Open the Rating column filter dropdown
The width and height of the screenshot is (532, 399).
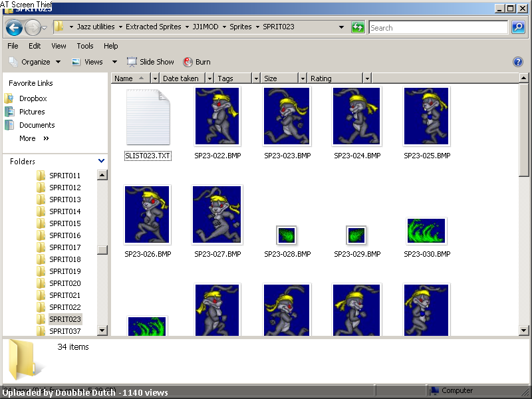(x=367, y=78)
